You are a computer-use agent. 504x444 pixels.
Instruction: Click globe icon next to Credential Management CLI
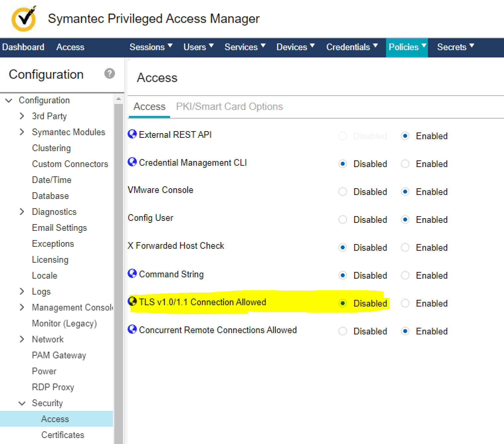[x=132, y=162]
